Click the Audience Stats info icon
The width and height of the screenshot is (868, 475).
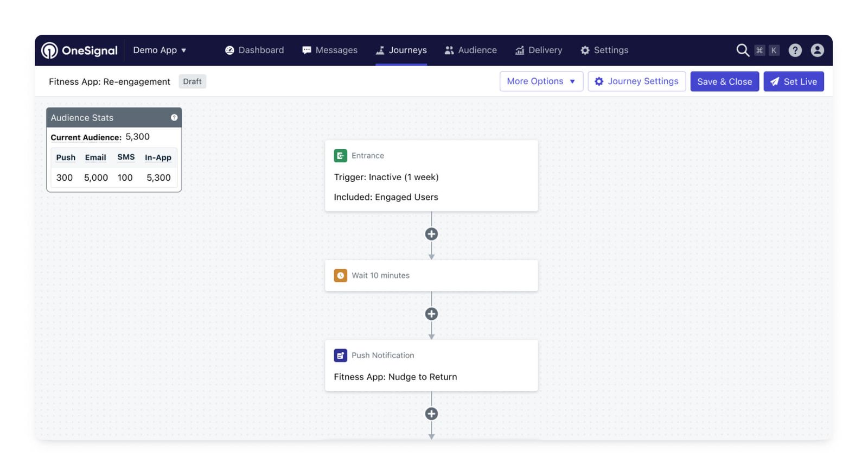(174, 118)
